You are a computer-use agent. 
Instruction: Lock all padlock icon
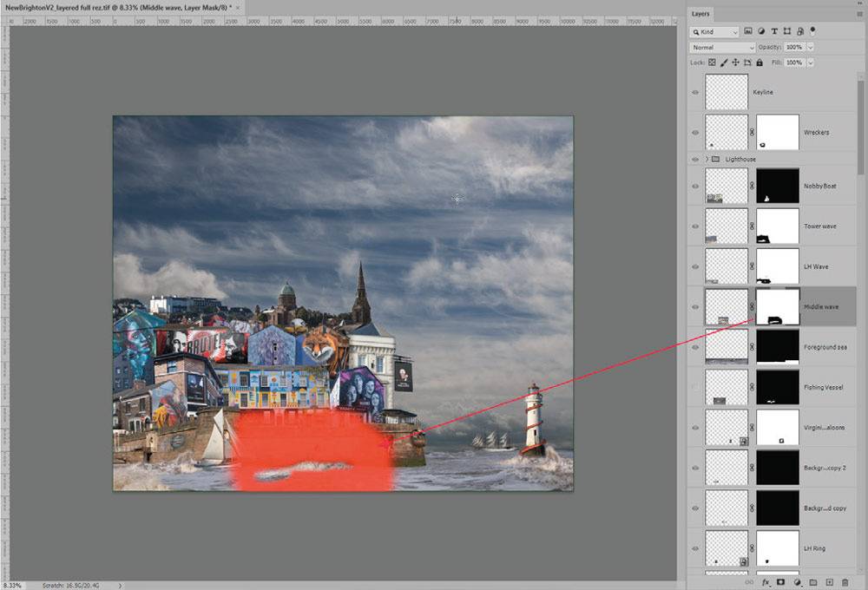pyautogui.click(x=759, y=62)
